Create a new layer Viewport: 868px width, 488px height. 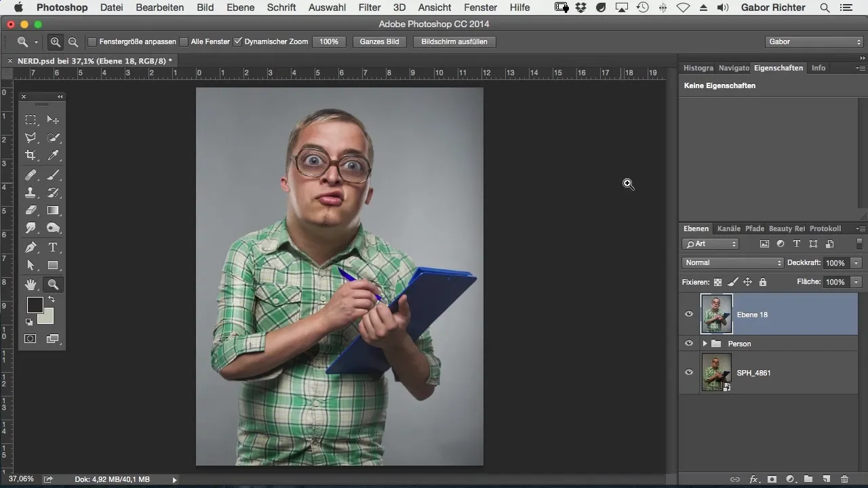pos(827,479)
